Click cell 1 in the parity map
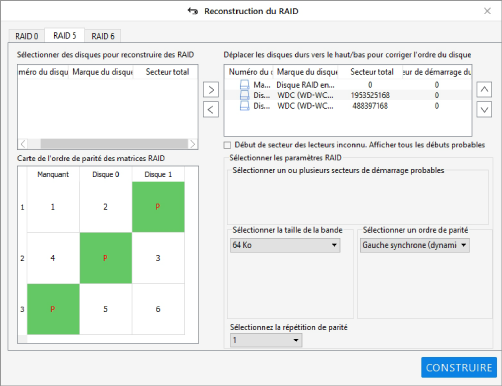Screen dimensions: 502x386 pyautogui.click(x=53, y=207)
